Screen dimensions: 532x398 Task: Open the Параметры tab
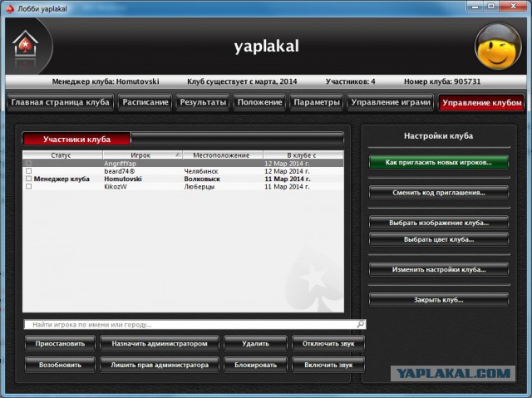(x=316, y=102)
